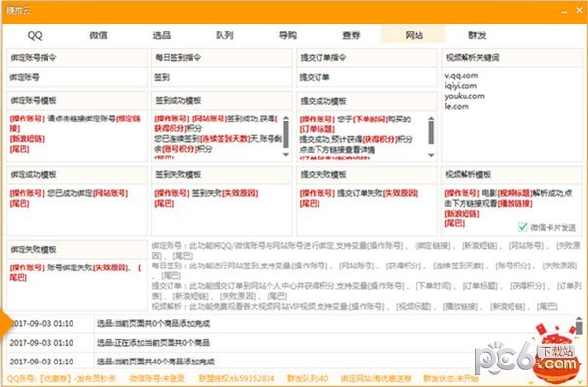588x387 pixels.
Task: Open the 微信 tab
Action: [x=98, y=35]
